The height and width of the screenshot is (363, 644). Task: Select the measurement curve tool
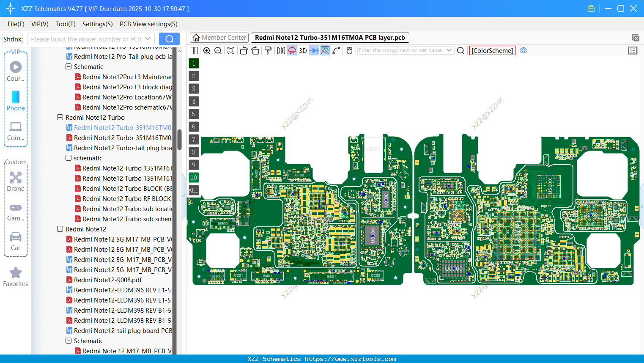click(337, 50)
